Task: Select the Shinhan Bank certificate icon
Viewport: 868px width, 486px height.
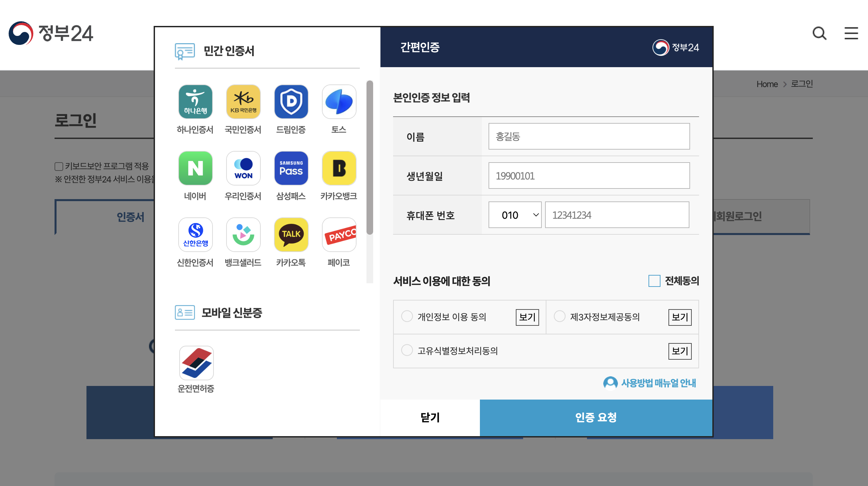Action: point(195,234)
